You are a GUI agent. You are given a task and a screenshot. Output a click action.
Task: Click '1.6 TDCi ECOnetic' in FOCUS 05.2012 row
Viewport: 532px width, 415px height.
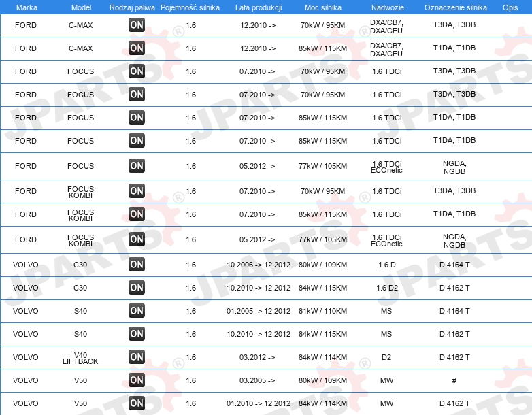[x=386, y=167]
